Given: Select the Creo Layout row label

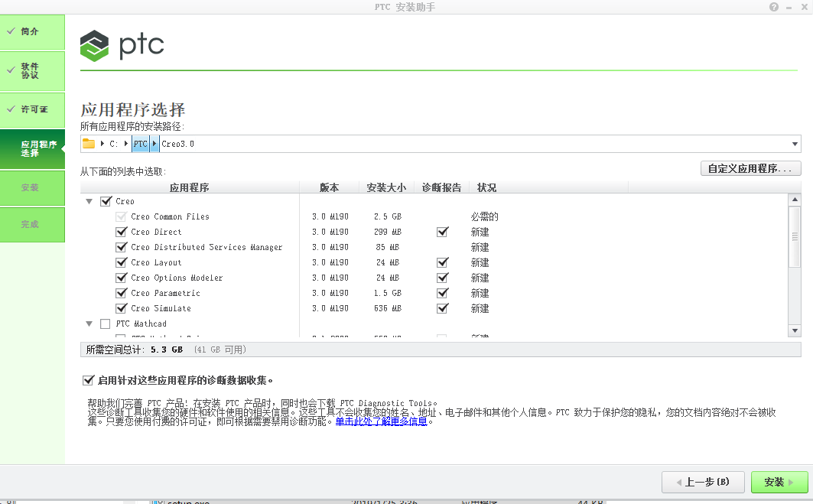Looking at the screenshot, I should [x=156, y=262].
